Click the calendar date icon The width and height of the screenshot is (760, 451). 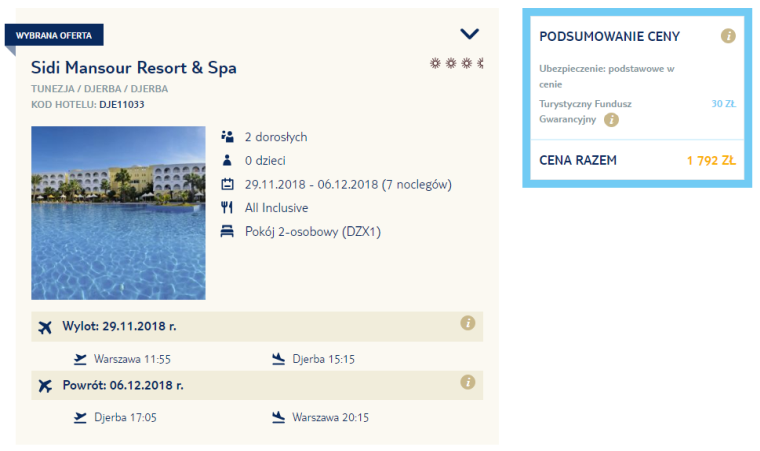(227, 184)
